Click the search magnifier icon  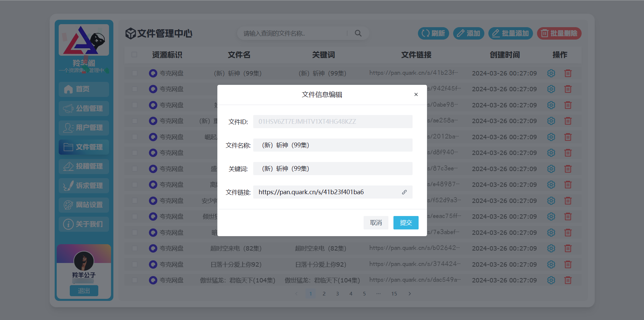click(358, 33)
